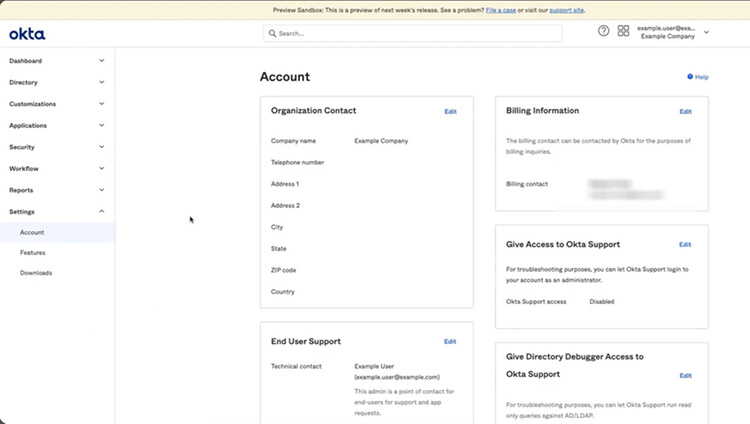Open the help question mark icon
Screen dimensions: 750x424
tap(603, 31)
